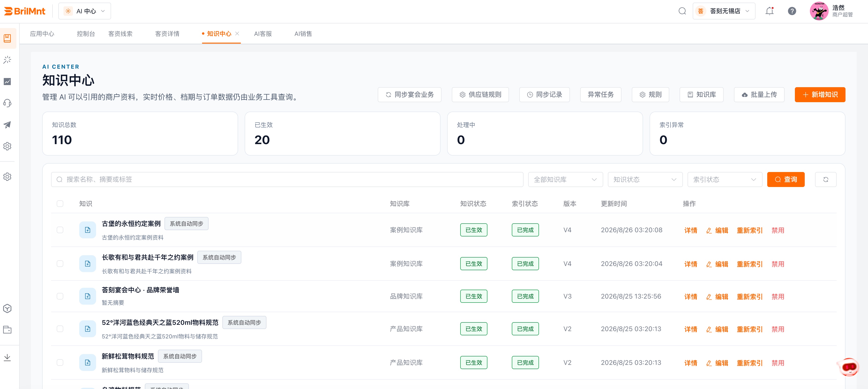Click the BrilMnt logo
Screen dimensions: 868x389
(25, 11)
